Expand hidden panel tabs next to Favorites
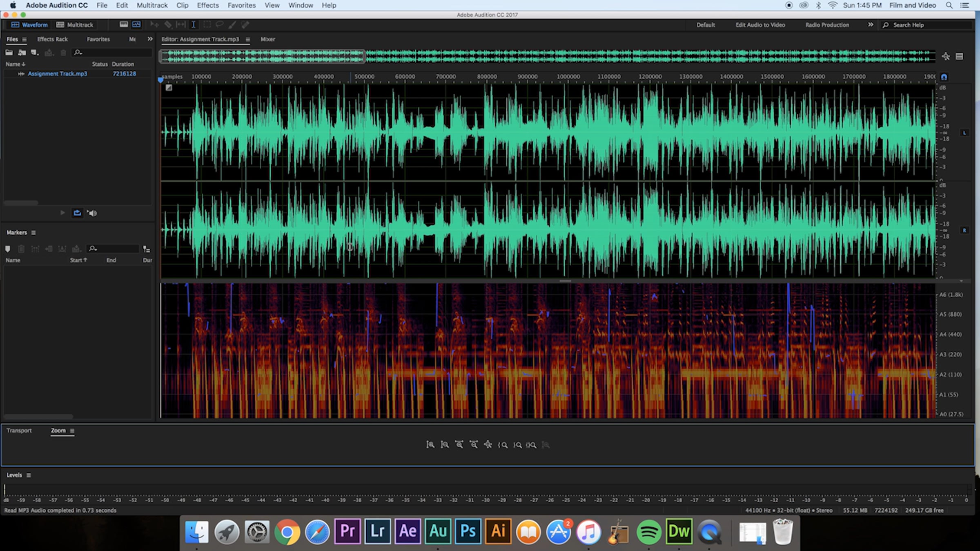 pyautogui.click(x=150, y=39)
